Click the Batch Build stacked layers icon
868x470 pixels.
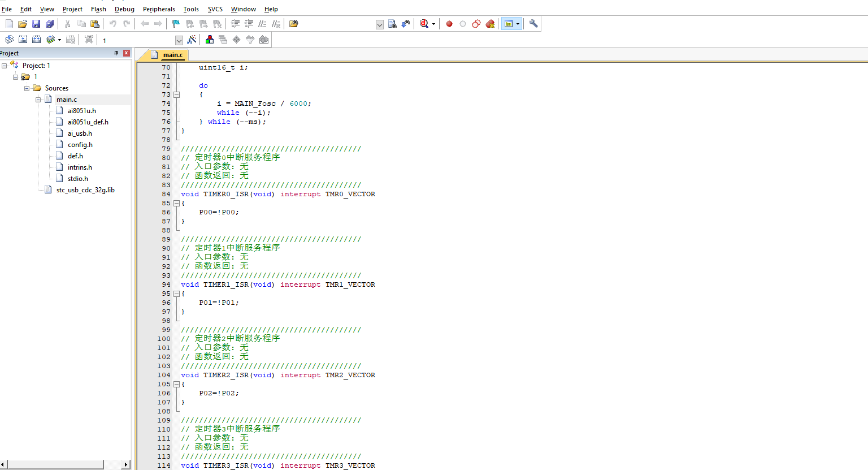coord(50,40)
